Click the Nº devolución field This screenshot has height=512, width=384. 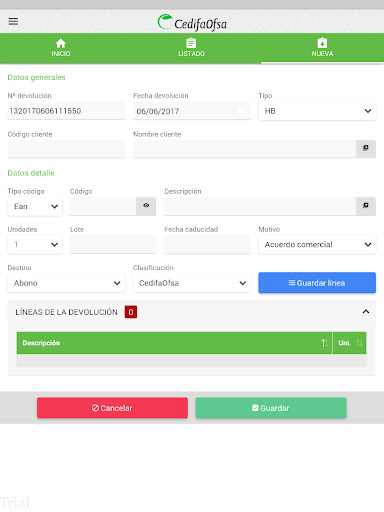(66, 111)
